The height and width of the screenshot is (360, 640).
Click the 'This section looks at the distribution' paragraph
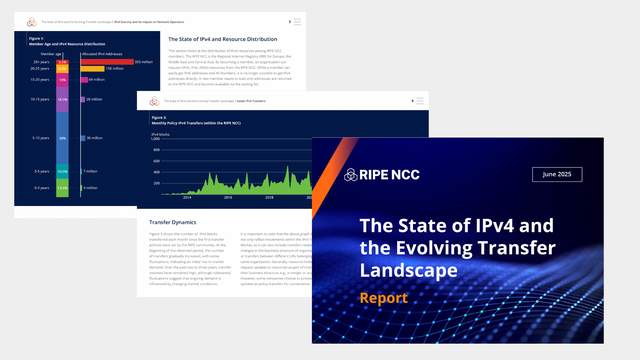coord(230,67)
